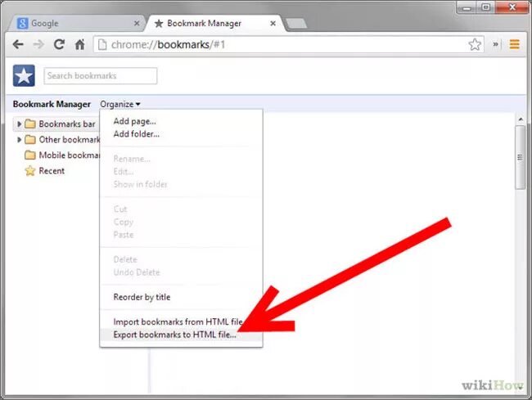Open the Other bookmarks folder
The width and height of the screenshot is (532, 400).
[70, 140]
